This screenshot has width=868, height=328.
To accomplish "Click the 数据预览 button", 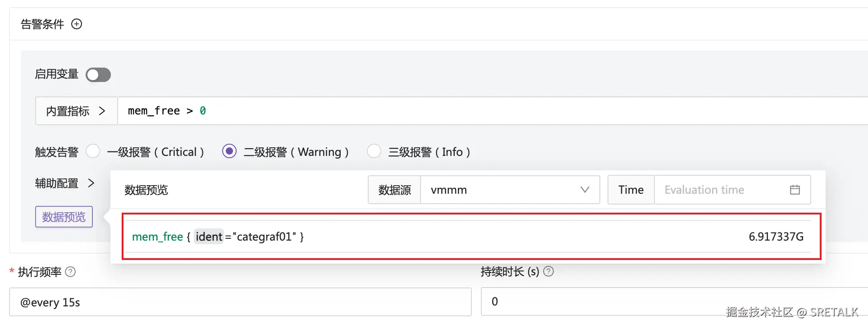I will click(64, 217).
